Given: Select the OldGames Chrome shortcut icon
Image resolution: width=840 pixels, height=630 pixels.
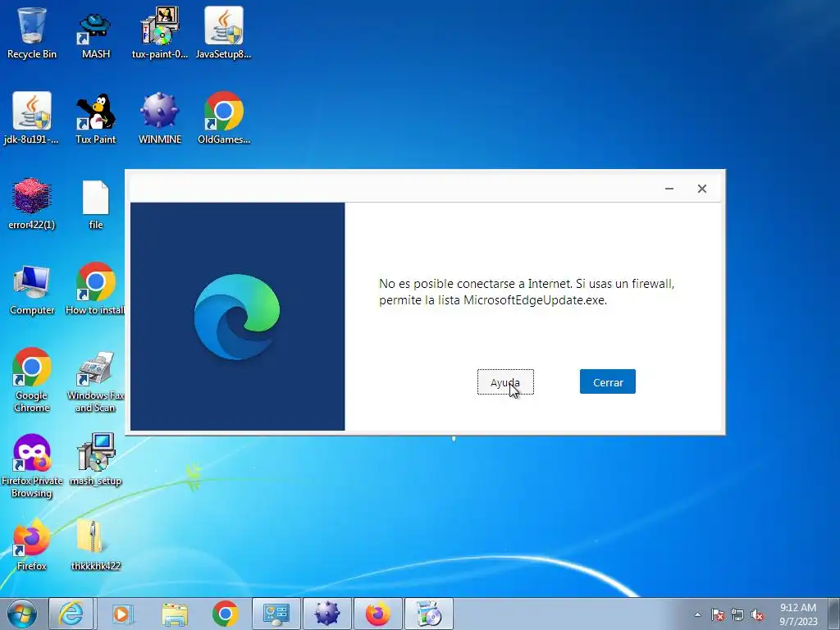Looking at the screenshot, I should pos(223,118).
